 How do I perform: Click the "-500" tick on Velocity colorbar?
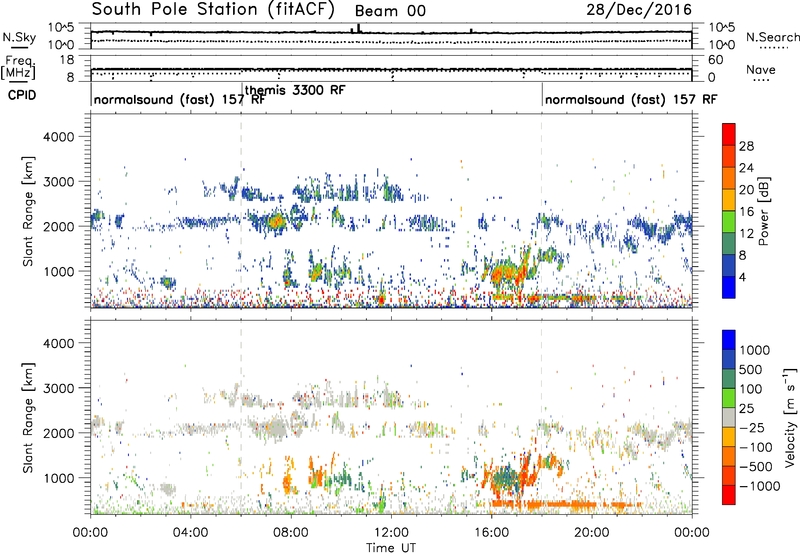(756, 466)
